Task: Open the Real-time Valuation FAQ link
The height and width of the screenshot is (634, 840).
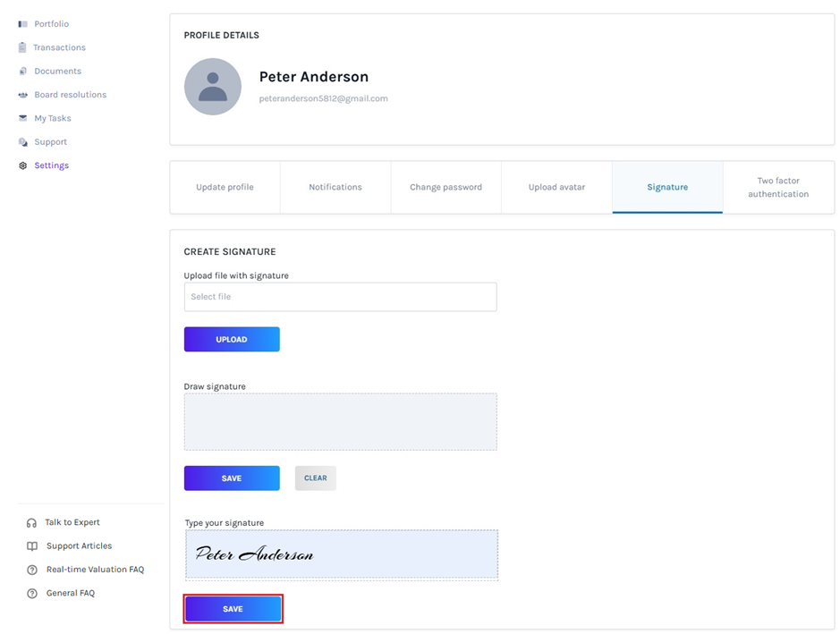Action: point(95,570)
